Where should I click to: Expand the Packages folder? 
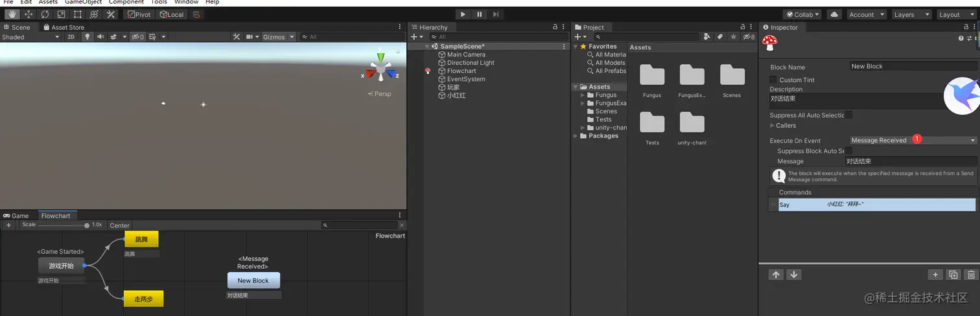point(576,136)
